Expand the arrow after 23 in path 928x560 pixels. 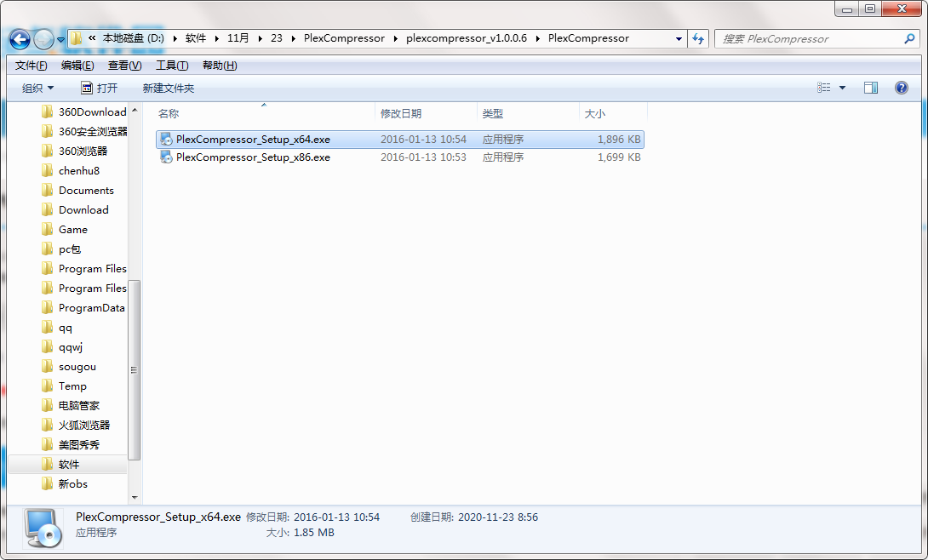click(293, 38)
